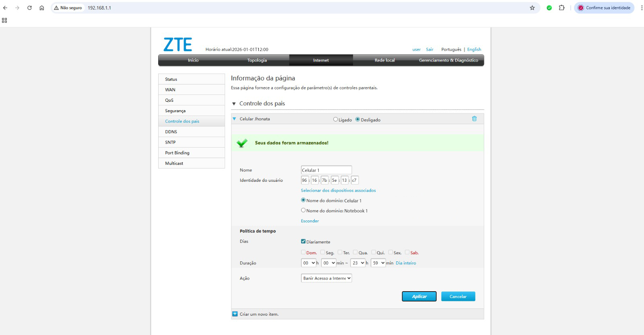Collapse the Celular Jhonata entry arrow

click(x=234, y=119)
